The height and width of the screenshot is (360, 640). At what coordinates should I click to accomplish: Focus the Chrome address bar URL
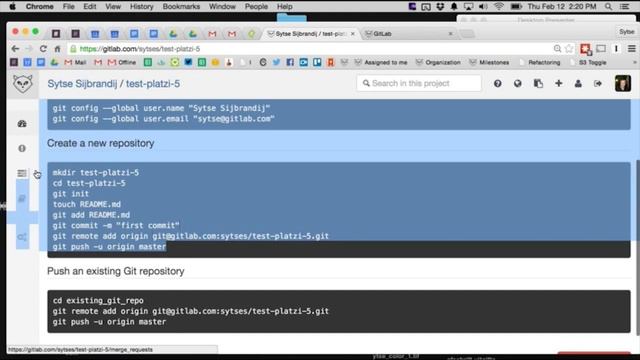coord(310,49)
